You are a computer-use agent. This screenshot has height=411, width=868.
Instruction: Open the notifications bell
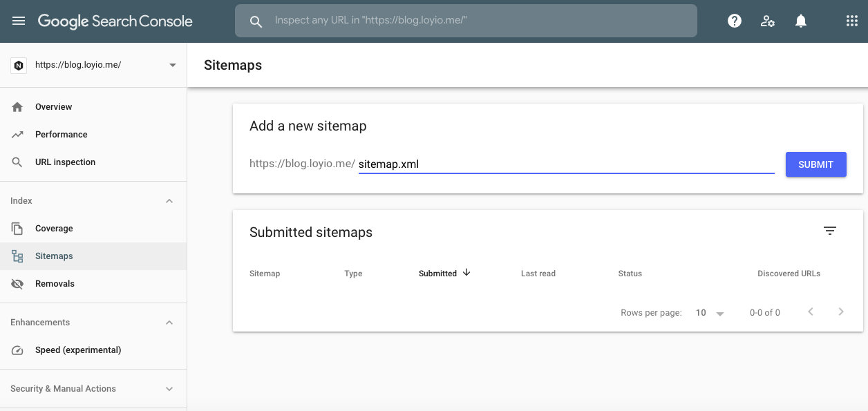coord(801,21)
